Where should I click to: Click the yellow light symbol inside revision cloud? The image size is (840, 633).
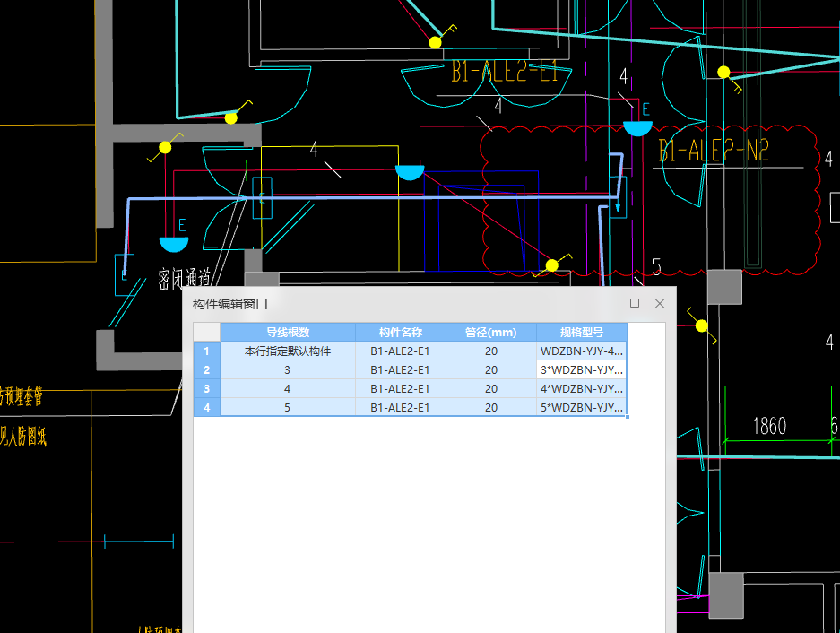click(x=552, y=265)
